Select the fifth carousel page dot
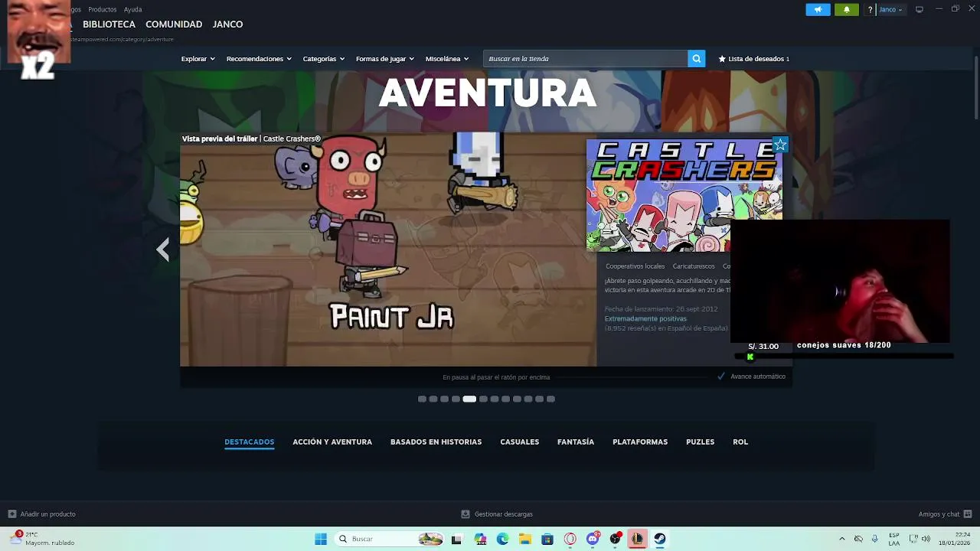 coord(469,399)
